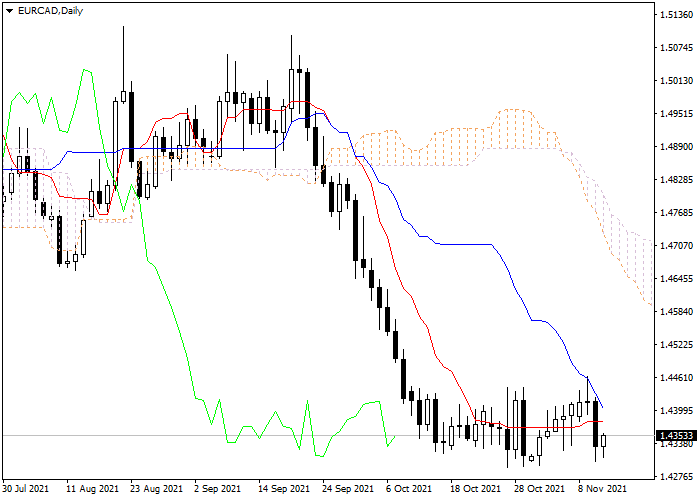Select price level 1.50130 on scale

click(676, 81)
